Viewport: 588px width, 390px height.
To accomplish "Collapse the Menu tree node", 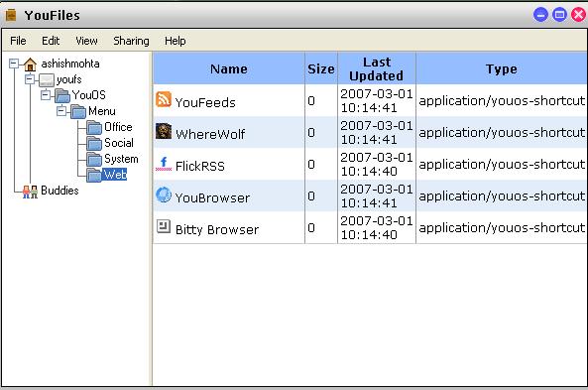I will [61, 111].
